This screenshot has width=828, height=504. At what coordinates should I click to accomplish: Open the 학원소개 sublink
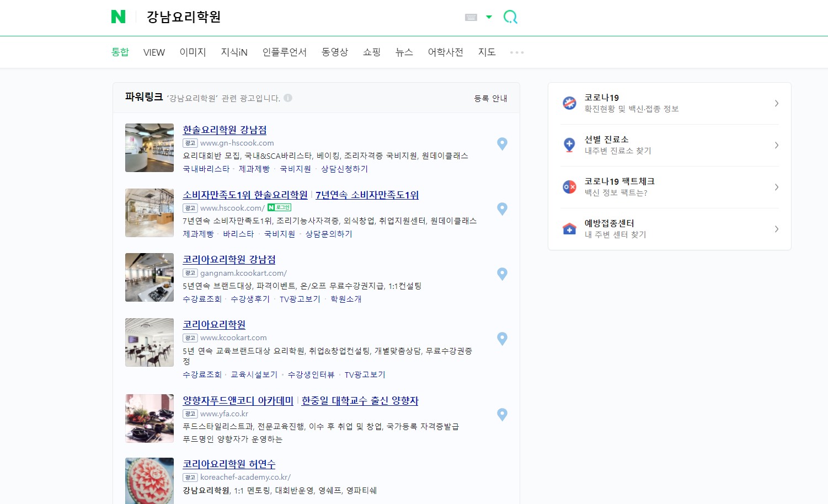pos(346,299)
